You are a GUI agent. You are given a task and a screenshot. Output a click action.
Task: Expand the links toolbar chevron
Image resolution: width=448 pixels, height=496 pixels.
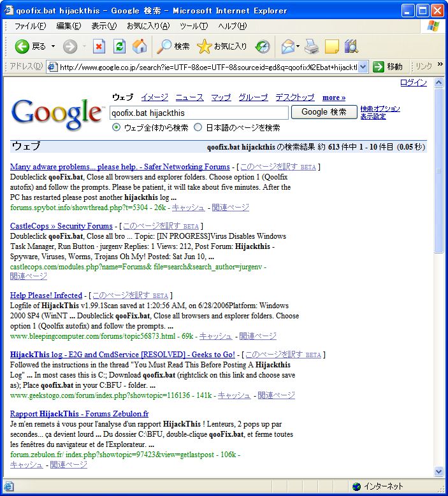(440, 64)
